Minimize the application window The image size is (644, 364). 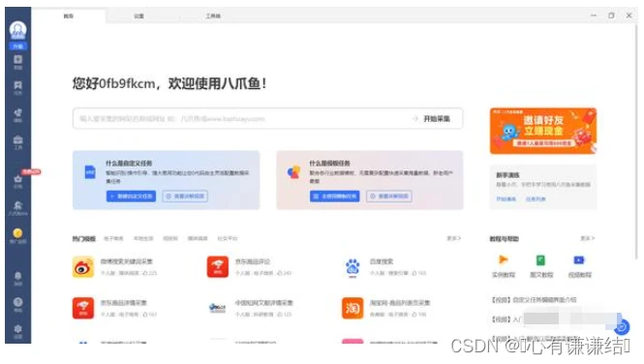[x=594, y=15]
